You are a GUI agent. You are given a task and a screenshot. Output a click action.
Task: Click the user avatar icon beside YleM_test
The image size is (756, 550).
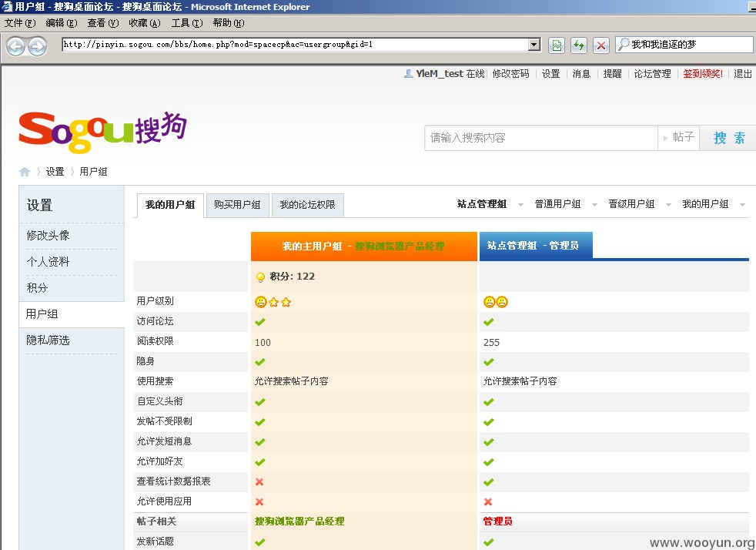click(408, 74)
